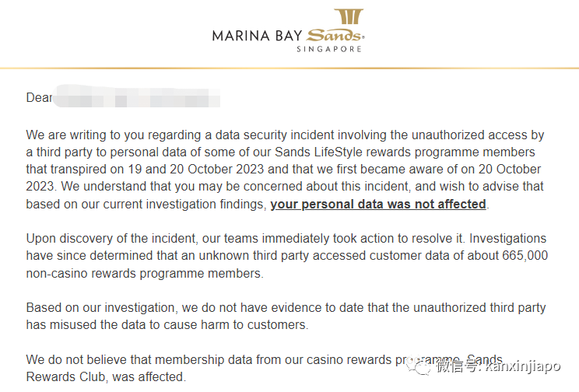Click the 'Based on our investigation' paragraph

point(286,316)
